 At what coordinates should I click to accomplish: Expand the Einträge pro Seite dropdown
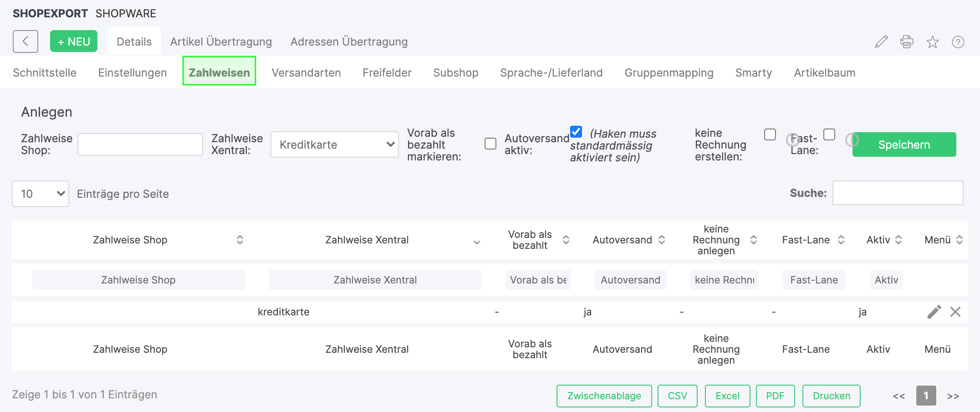[41, 194]
